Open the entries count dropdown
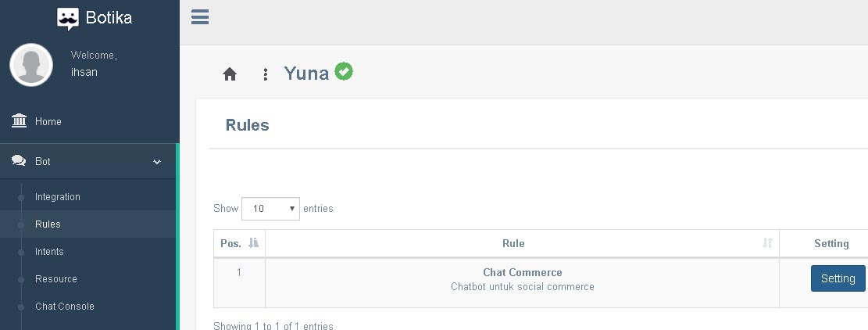The image size is (868, 330). 270,209
